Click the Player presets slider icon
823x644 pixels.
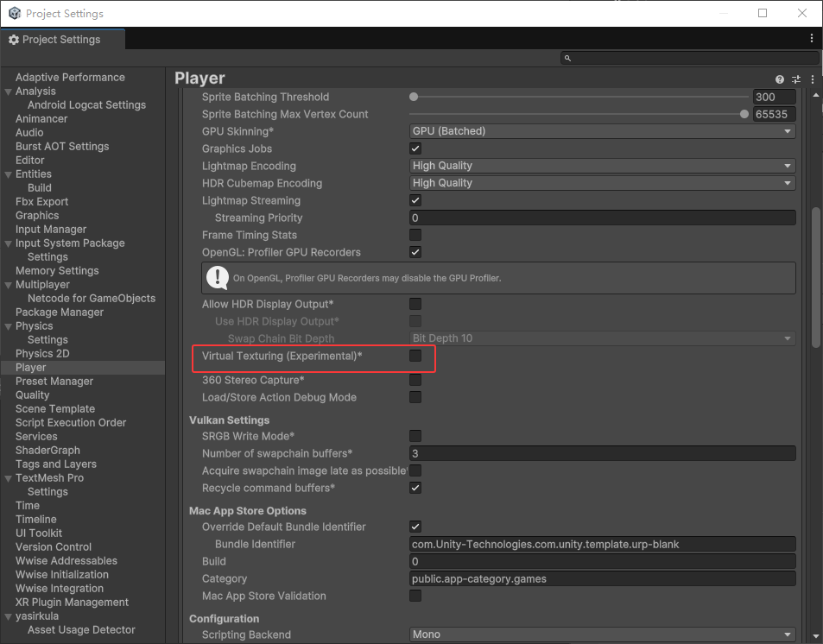(796, 79)
